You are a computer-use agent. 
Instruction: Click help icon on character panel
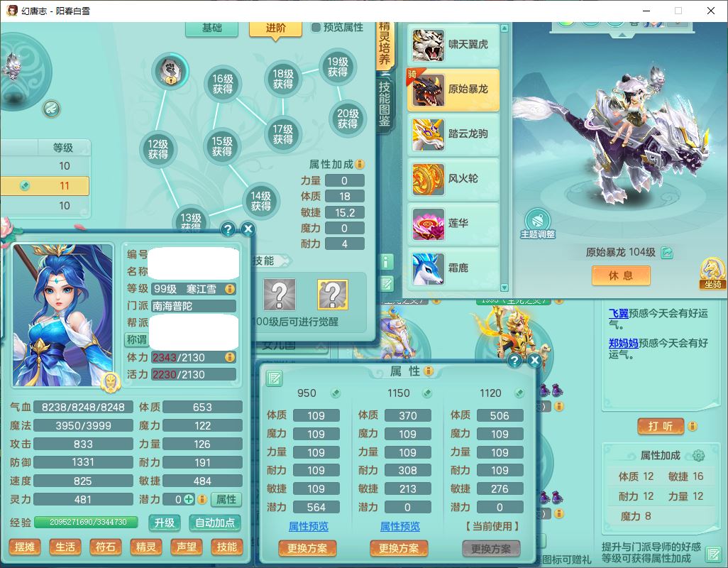pos(228,229)
